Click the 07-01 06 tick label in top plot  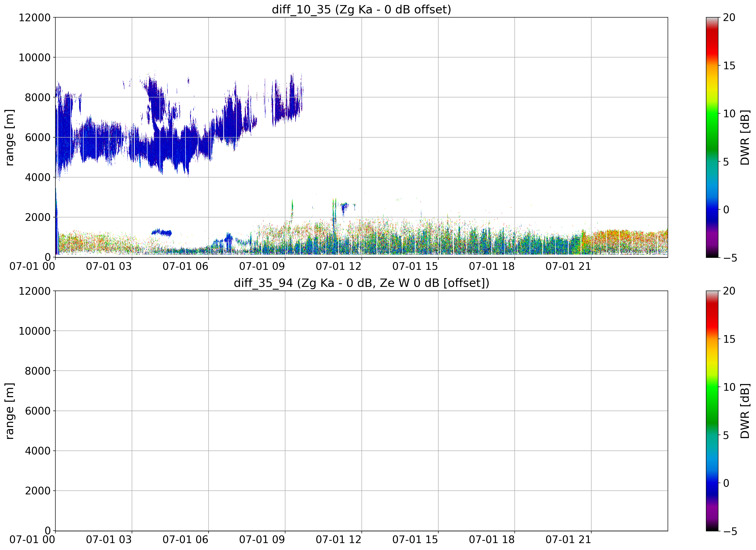(185, 266)
